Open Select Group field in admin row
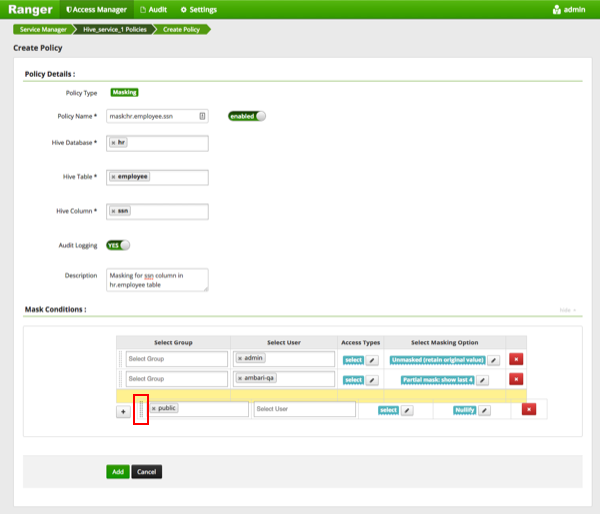 pos(177,359)
